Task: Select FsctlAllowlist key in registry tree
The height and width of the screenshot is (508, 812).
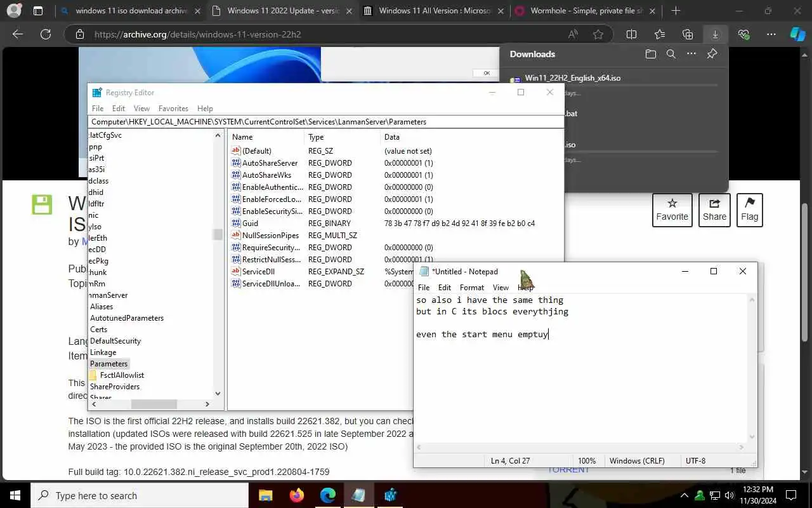Action: click(122, 375)
